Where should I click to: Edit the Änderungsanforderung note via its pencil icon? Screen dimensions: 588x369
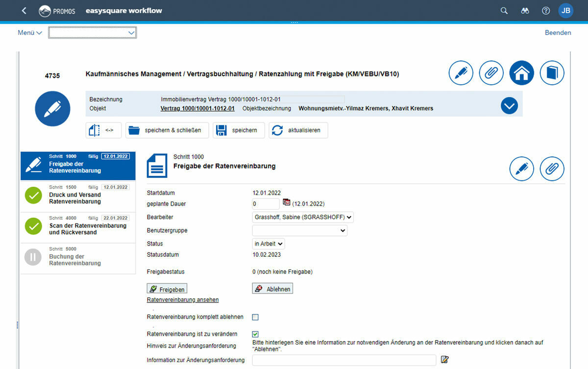click(445, 359)
